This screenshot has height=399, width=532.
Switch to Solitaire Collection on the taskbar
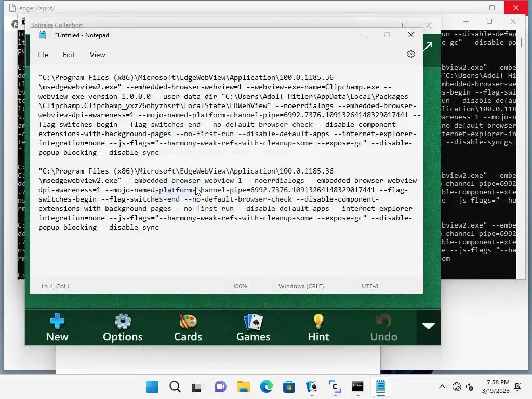pos(312,387)
